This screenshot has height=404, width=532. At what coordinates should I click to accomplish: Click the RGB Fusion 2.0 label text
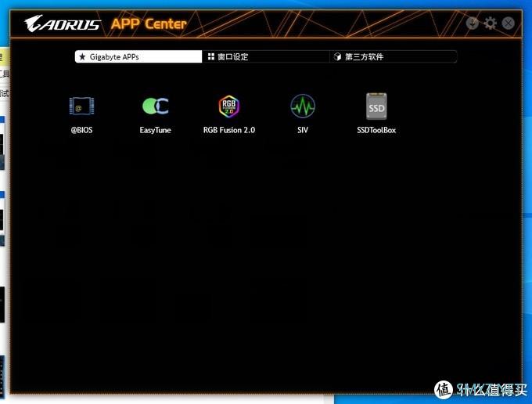(229, 130)
